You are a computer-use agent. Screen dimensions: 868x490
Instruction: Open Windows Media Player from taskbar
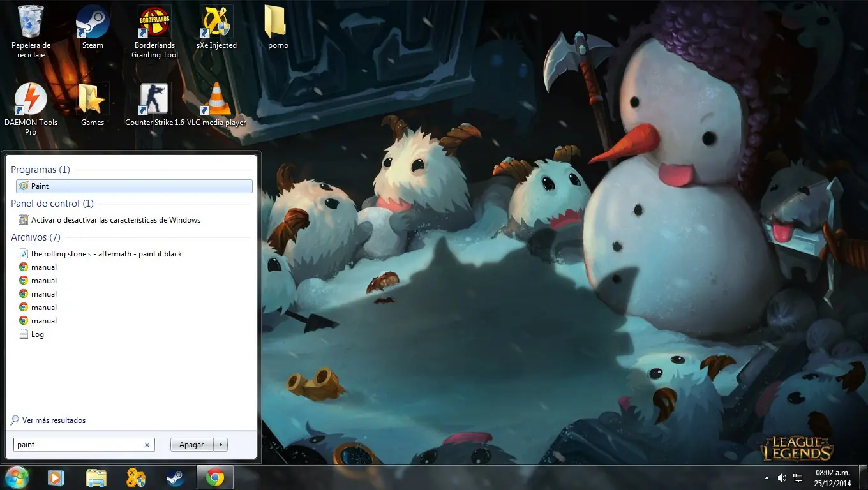(56, 477)
